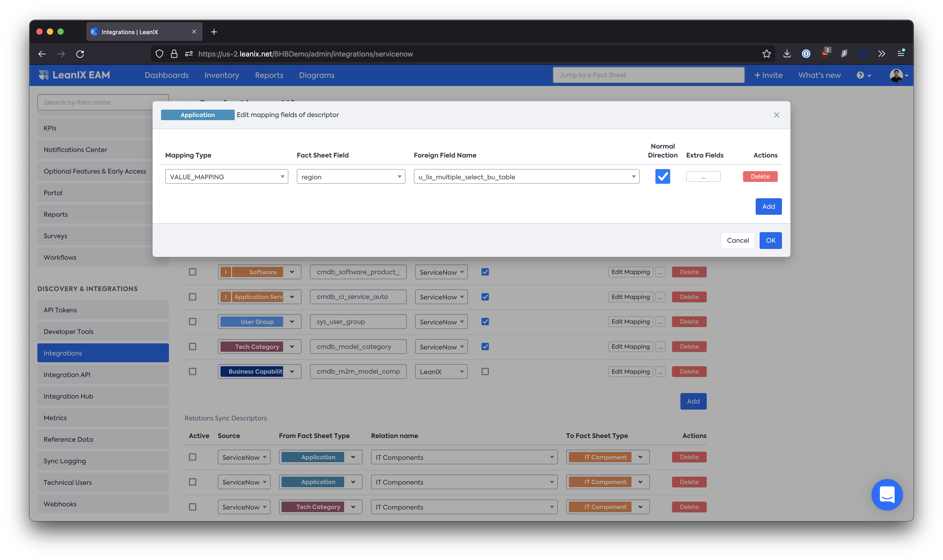
Task: Open the new browser tab plus icon
Action: pyautogui.click(x=214, y=32)
